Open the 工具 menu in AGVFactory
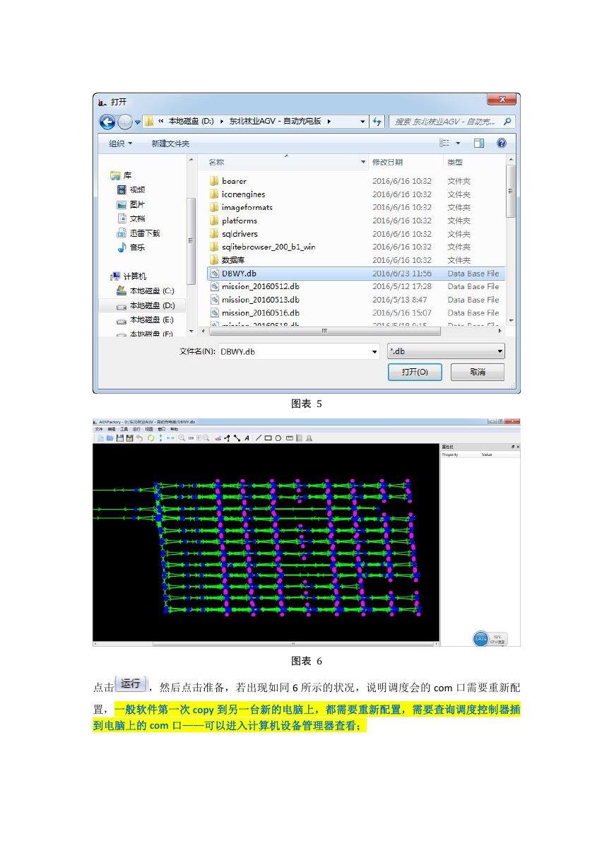This screenshot has width=614, height=868. coord(124,429)
